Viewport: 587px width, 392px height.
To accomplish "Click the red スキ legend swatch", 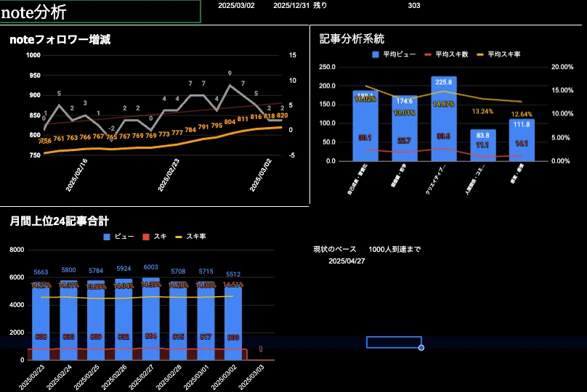I will pyautogui.click(x=146, y=237).
